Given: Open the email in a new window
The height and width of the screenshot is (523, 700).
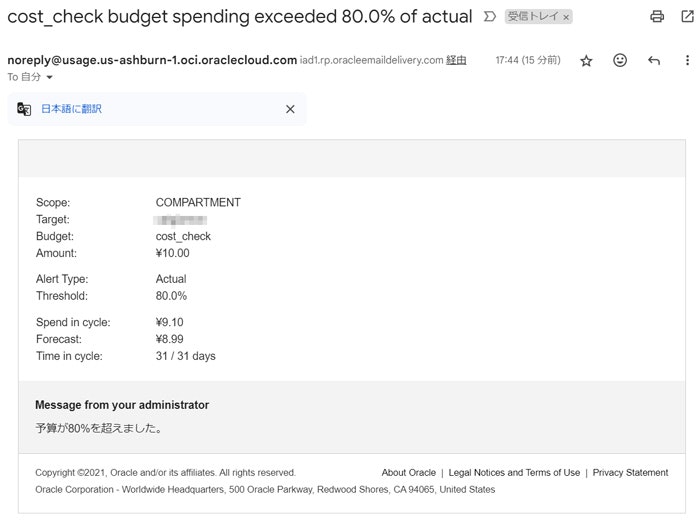Looking at the screenshot, I should [x=686, y=16].
